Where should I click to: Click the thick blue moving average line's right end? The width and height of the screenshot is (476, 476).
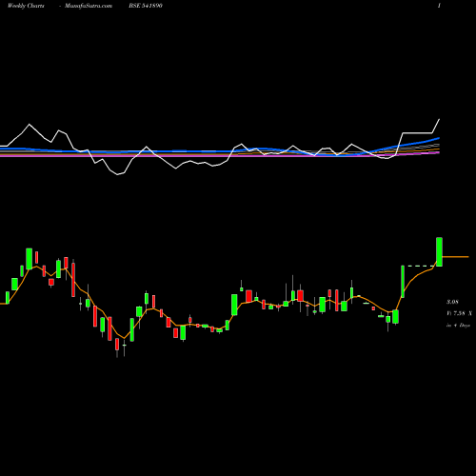coord(439,138)
